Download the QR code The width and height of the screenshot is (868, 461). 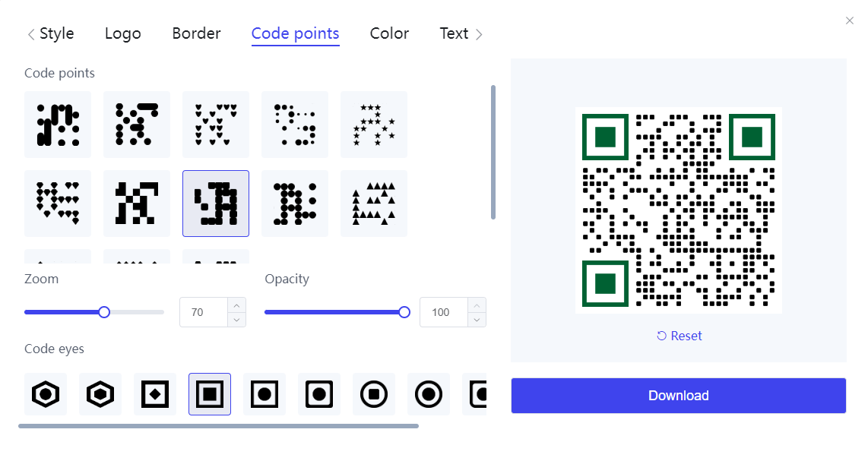click(678, 396)
